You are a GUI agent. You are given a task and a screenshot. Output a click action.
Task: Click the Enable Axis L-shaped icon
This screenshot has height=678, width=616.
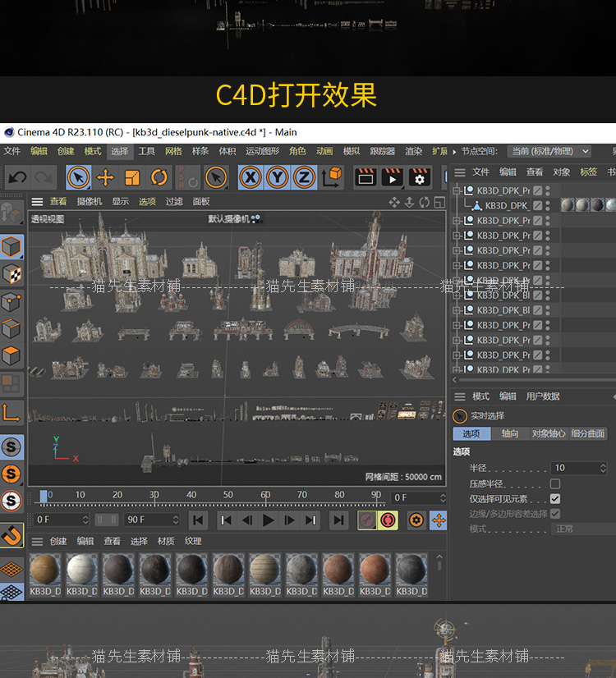tap(11, 412)
